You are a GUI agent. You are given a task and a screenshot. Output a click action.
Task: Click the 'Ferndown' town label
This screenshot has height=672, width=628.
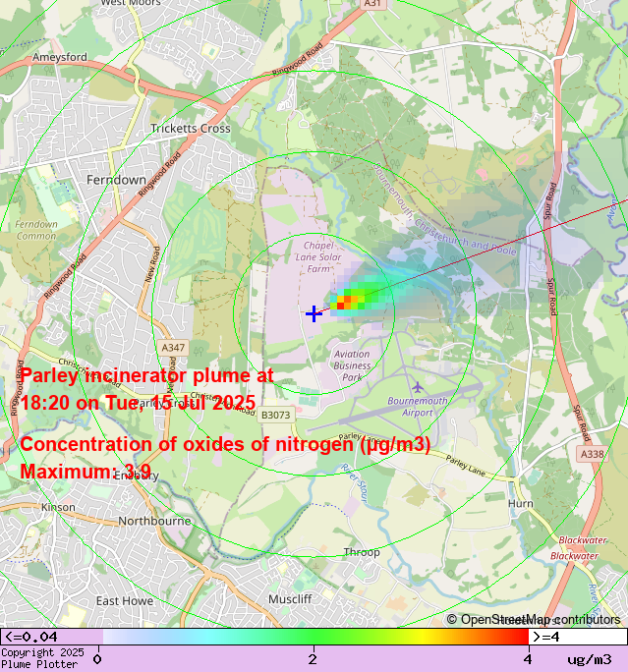(x=117, y=180)
